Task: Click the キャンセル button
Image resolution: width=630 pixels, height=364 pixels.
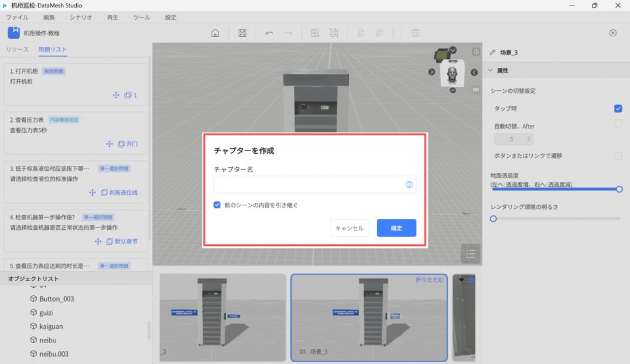Action: tap(349, 228)
